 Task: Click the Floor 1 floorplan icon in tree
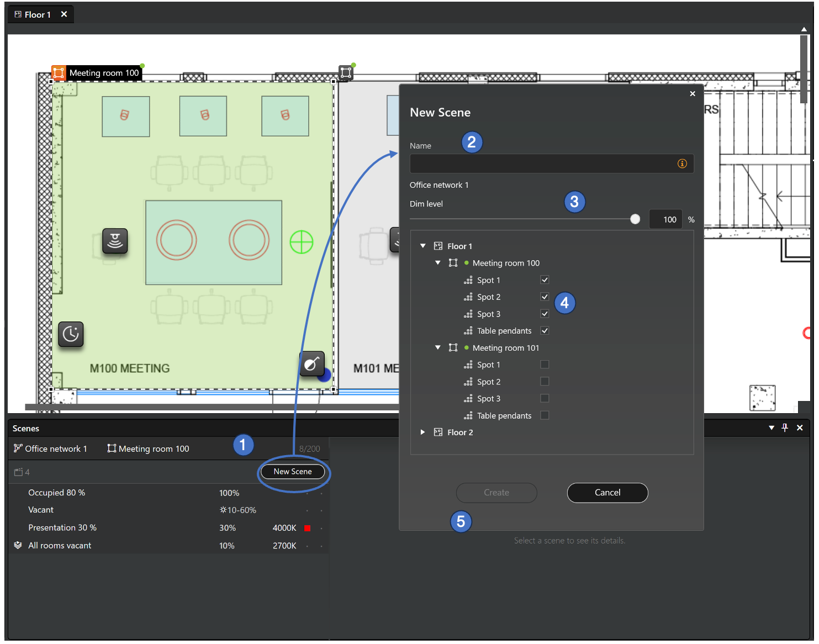(438, 246)
